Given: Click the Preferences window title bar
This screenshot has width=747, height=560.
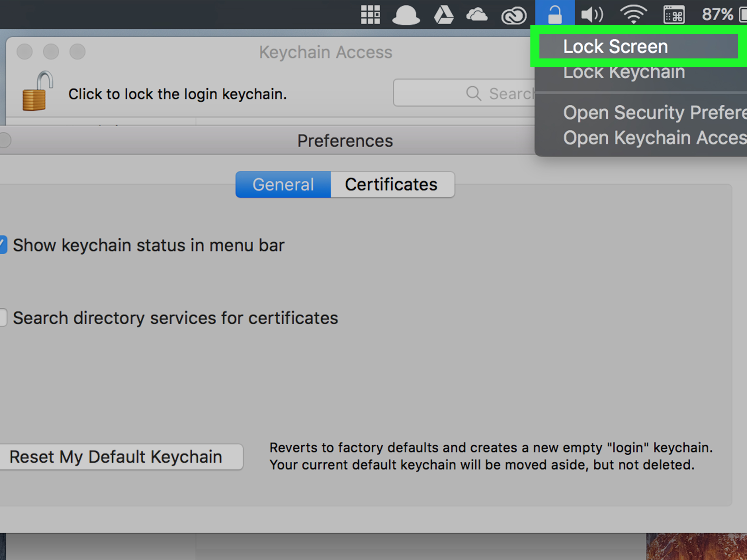Looking at the screenshot, I should click(x=267, y=140).
